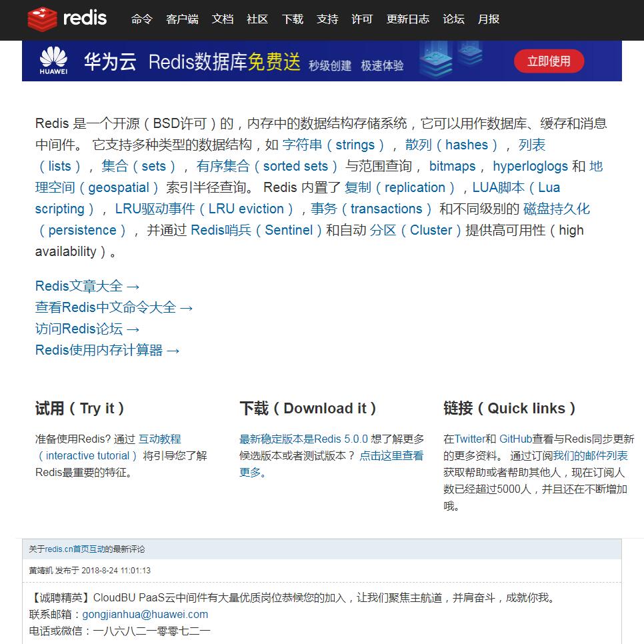Open the 月报 menu item
The image size is (644, 644).
pyautogui.click(x=489, y=19)
